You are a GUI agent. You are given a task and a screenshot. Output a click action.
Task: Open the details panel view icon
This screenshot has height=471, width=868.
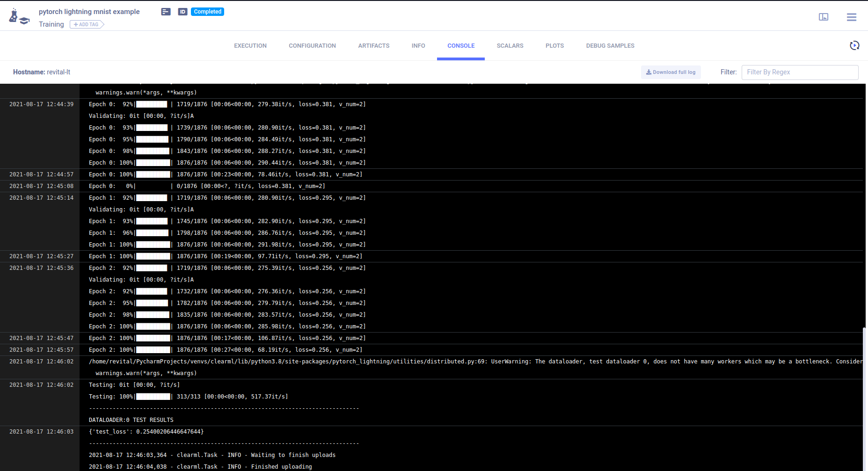point(823,17)
